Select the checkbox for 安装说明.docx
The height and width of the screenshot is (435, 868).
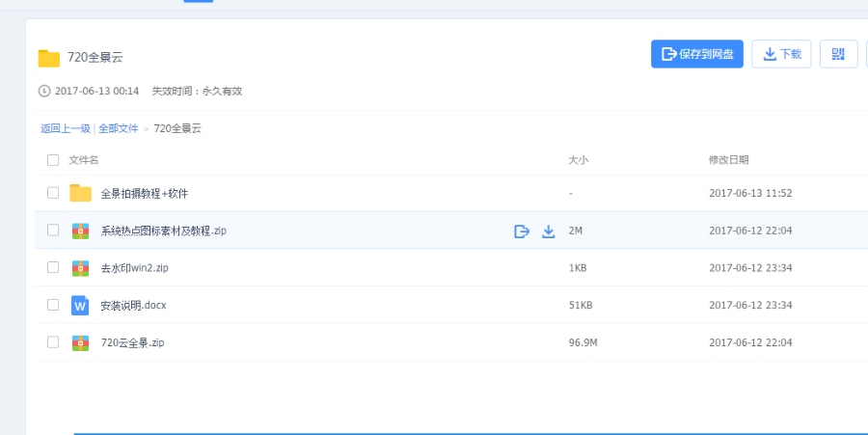click(53, 305)
